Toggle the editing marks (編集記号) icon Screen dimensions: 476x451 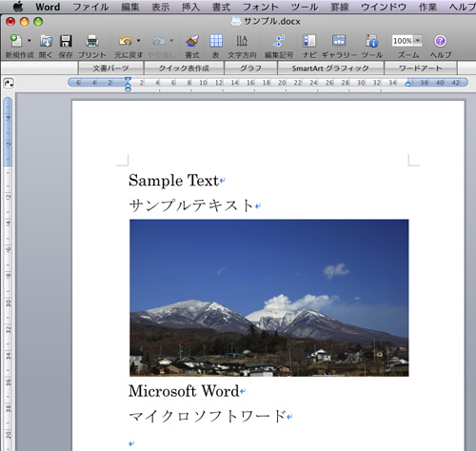(279, 41)
